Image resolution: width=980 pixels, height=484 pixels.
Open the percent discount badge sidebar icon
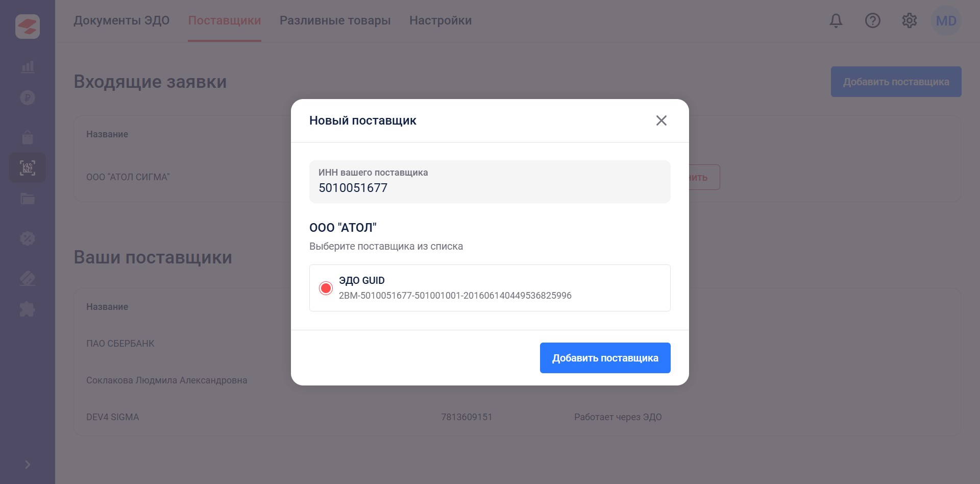pos(28,238)
